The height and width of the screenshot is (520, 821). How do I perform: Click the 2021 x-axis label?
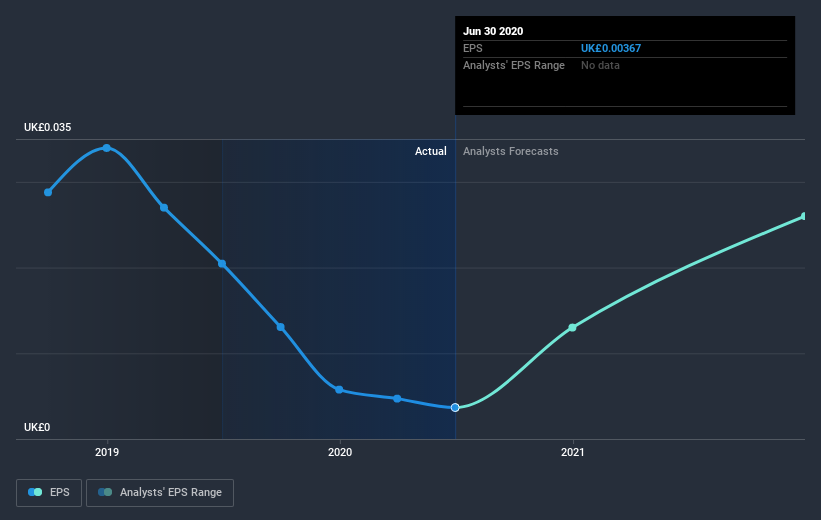(x=572, y=452)
